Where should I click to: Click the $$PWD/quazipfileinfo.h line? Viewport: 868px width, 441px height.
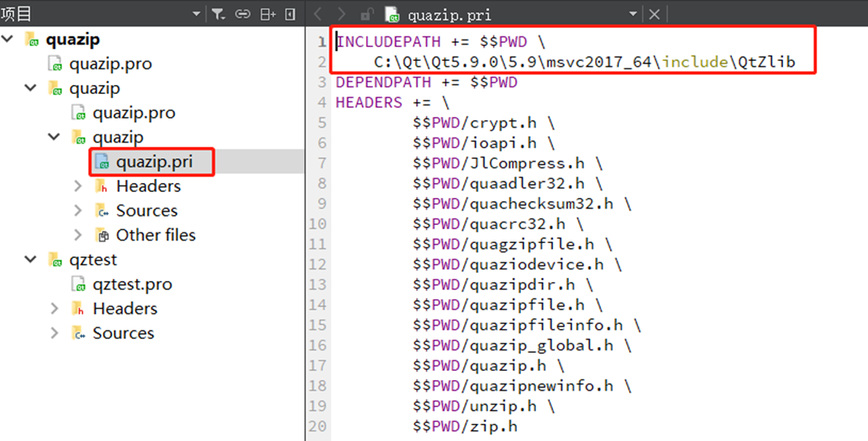[x=527, y=325]
